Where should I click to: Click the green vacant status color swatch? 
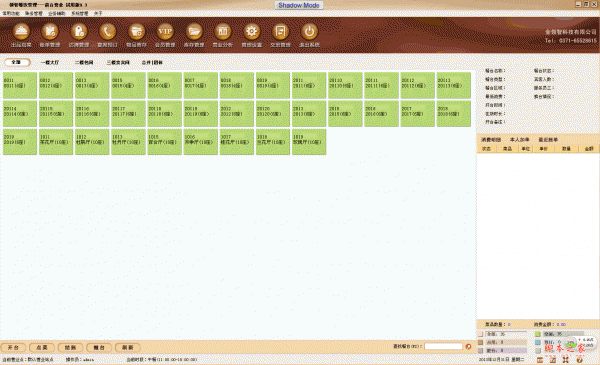pyautogui.click(x=538, y=334)
